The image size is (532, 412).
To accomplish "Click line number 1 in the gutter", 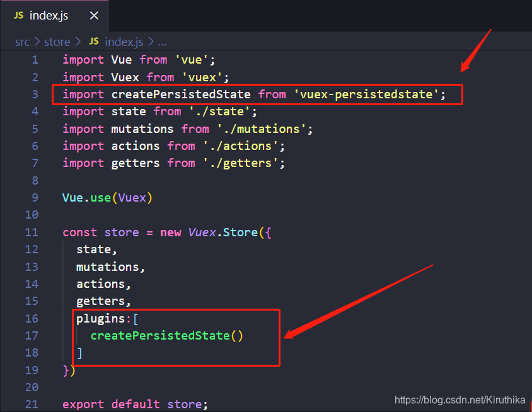I will point(35,60).
